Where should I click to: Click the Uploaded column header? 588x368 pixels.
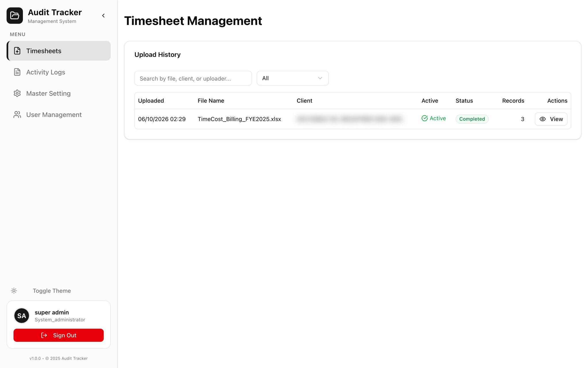(x=151, y=101)
